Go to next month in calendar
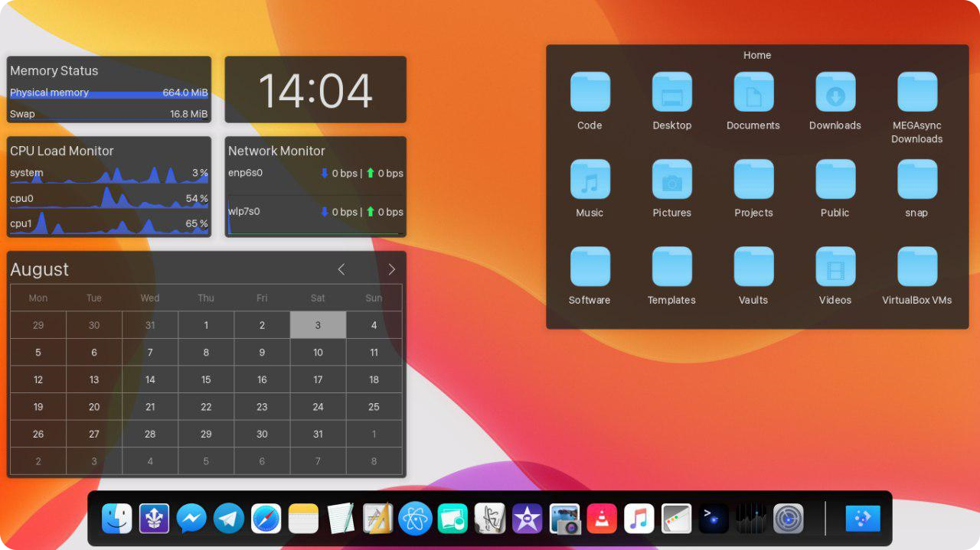The image size is (980, 550). (x=392, y=269)
